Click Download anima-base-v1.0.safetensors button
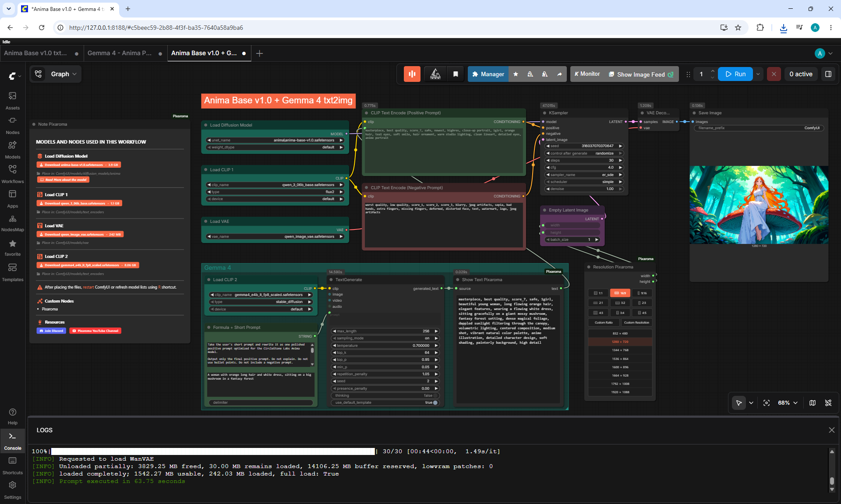This screenshot has height=504, width=841. coord(78,165)
